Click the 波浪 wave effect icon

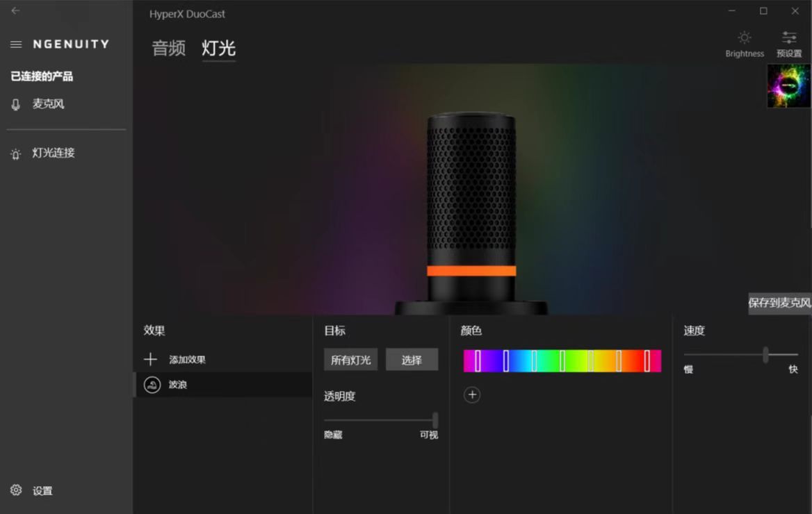152,385
